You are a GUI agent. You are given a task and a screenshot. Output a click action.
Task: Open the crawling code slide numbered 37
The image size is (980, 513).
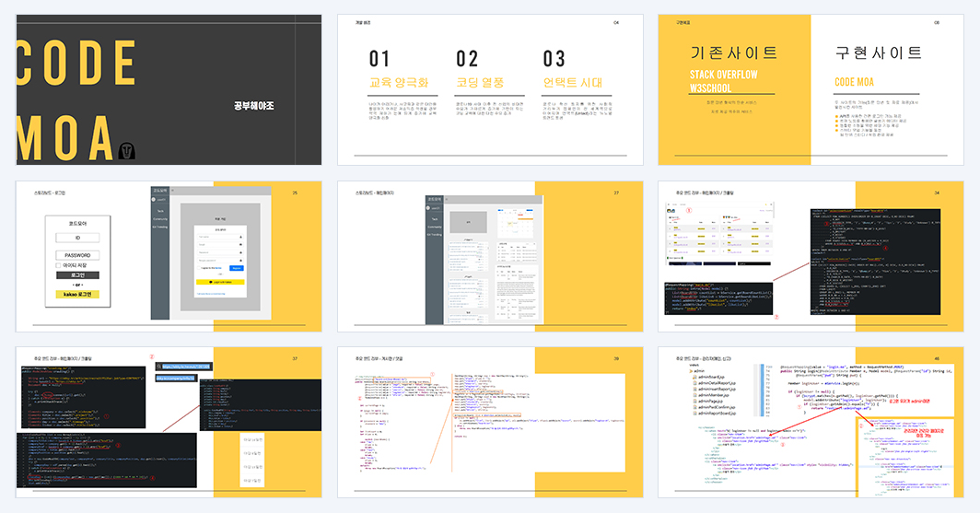click(169, 423)
